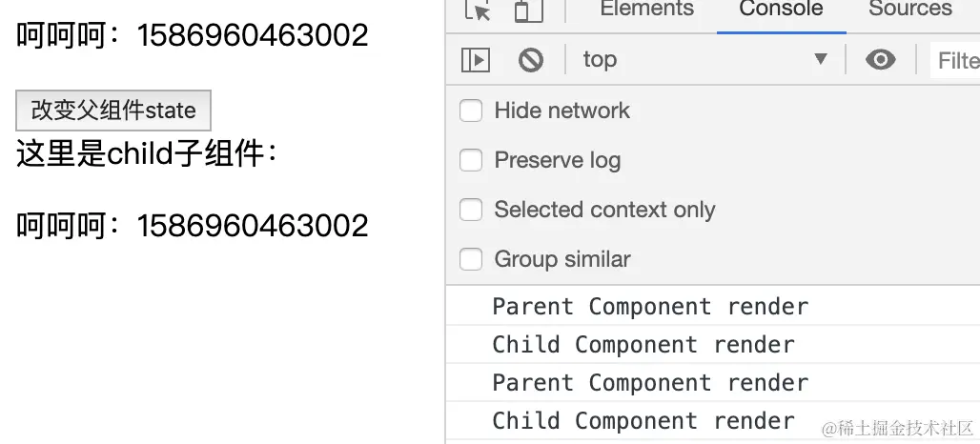
Task: Tick the Selected context only checkbox
Action: point(471,210)
